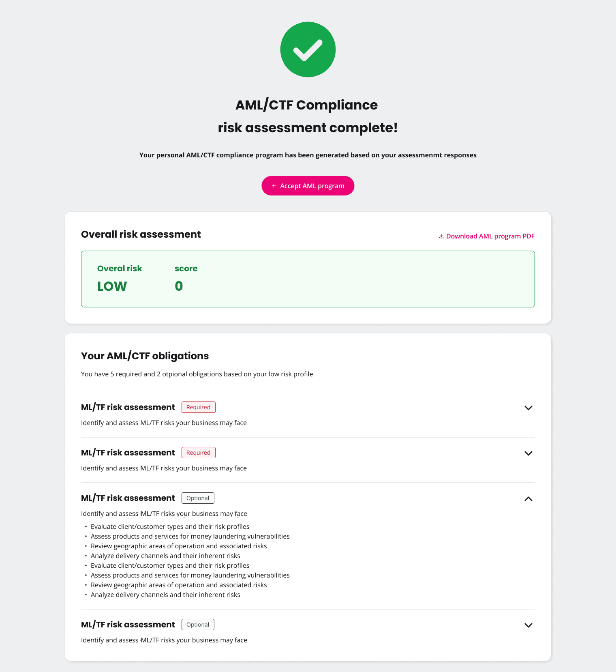Click the plus icon in the Accept button
Image resolution: width=616 pixels, height=672 pixels.
pyautogui.click(x=274, y=186)
